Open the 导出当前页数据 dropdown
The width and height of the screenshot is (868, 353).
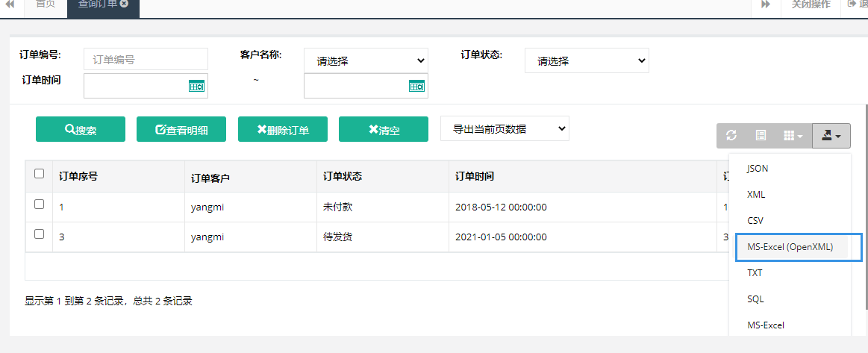pyautogui.click(x=505, y=129)
